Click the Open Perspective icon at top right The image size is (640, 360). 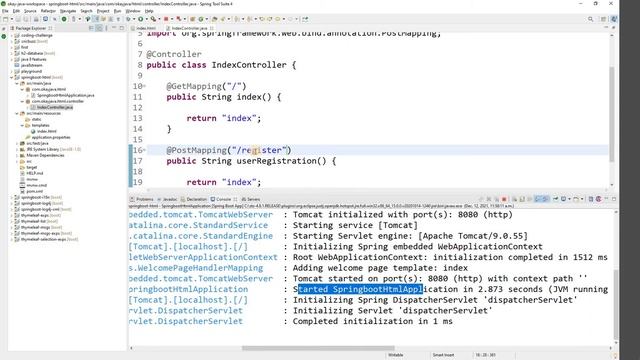[x=603, y=19]
